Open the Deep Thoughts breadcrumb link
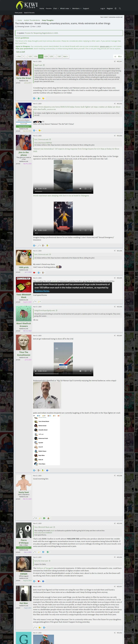This screenshot has width=138, height=644. pos(48,20)
